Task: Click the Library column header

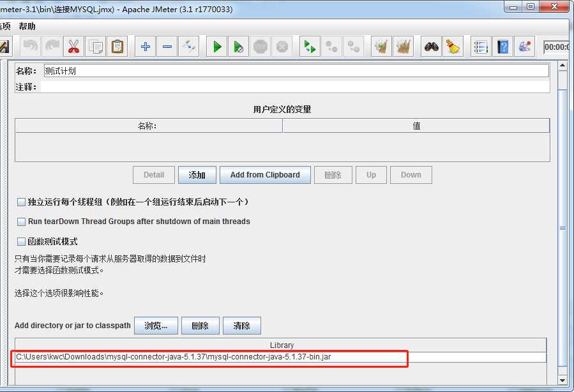Action: pyautogui.click(x=281, y=345)
